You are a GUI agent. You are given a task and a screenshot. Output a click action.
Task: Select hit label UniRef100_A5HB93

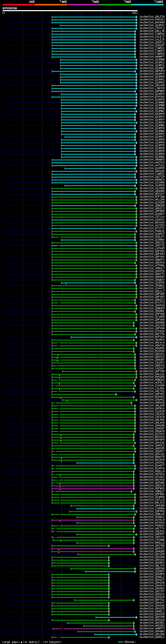click(x=152, y=160)
